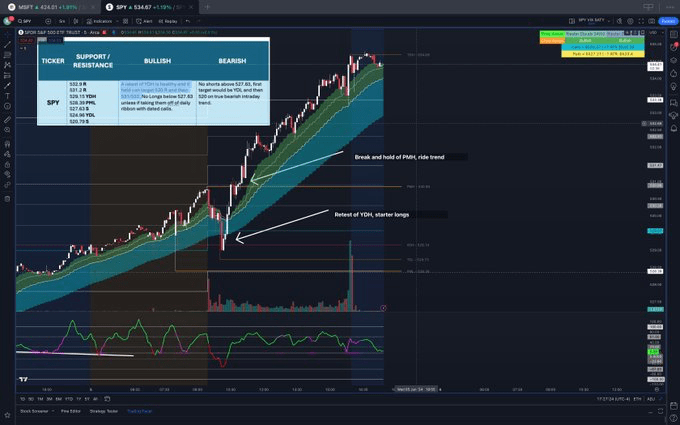The image size is (680, 425).
Task: Switch to the MSFT browser tab
Action: coord(45,6)
